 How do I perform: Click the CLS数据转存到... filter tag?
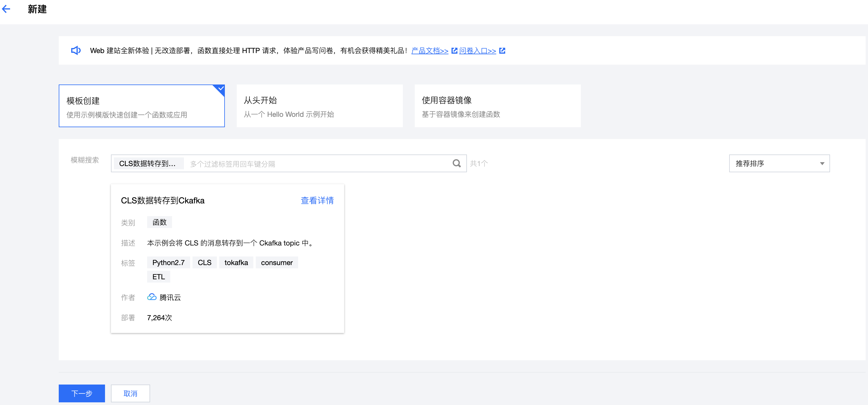click(x=149, y=163)
